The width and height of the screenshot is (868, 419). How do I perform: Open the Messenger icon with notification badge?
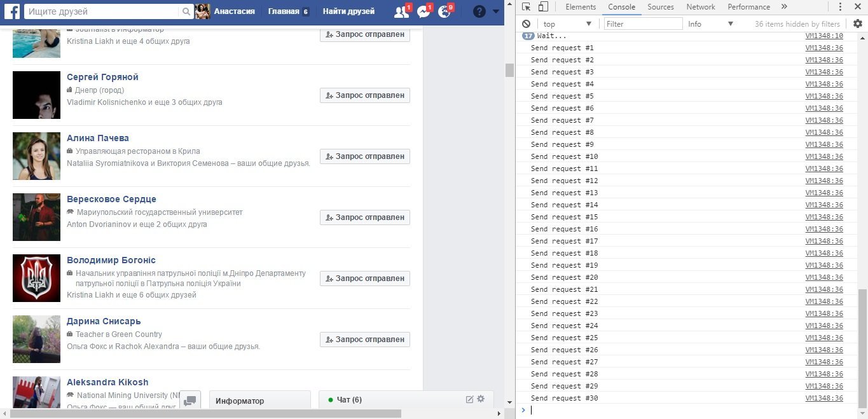(x=424, y=11)
